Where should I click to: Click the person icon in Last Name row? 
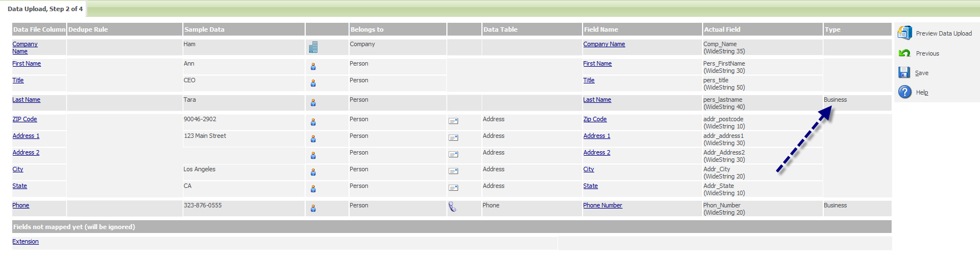point(313,103)
